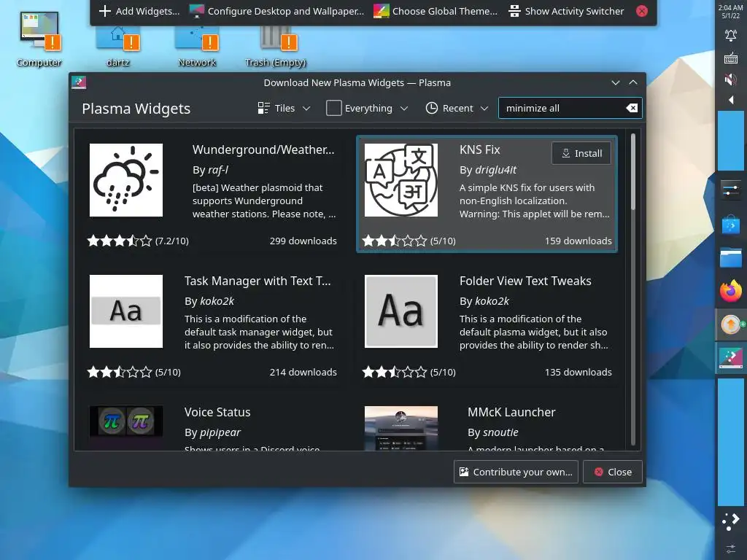Click the Task Manager with Text thumbnail
The image size is (747, 560).
coord(126,311)
